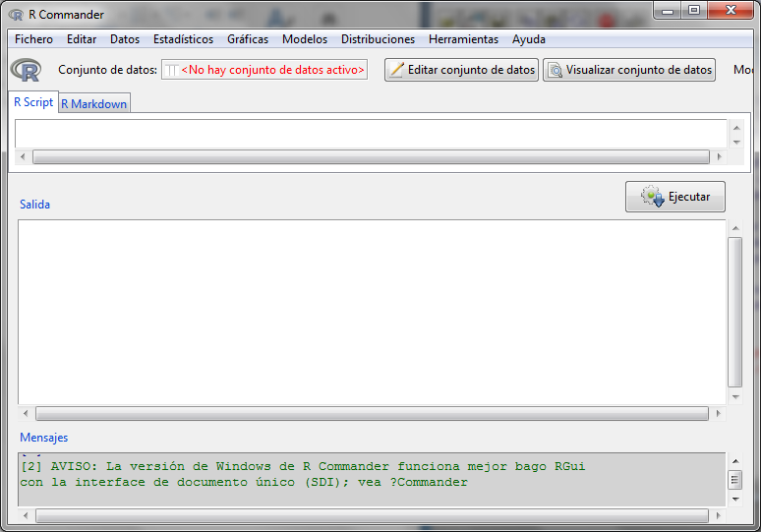Switch to the R Markdown tab
761x532 pixels.
pyautogui.click(x=94, y=104)
